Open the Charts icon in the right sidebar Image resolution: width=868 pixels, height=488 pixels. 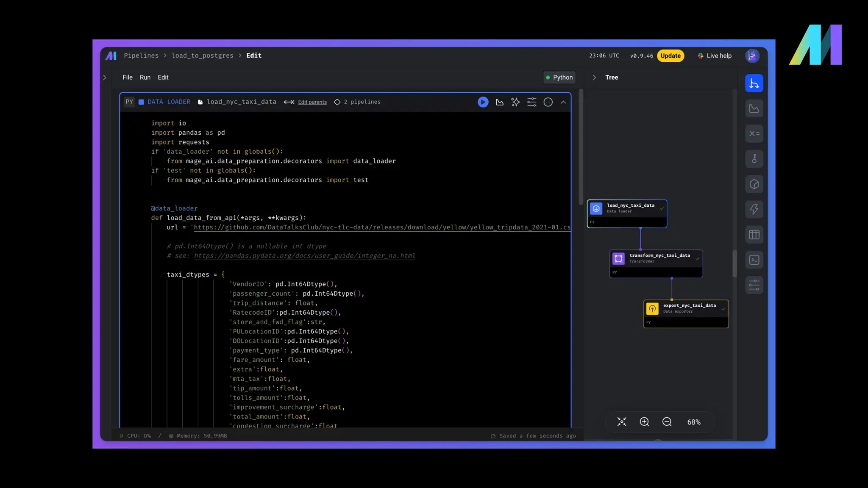pos(754,108)
